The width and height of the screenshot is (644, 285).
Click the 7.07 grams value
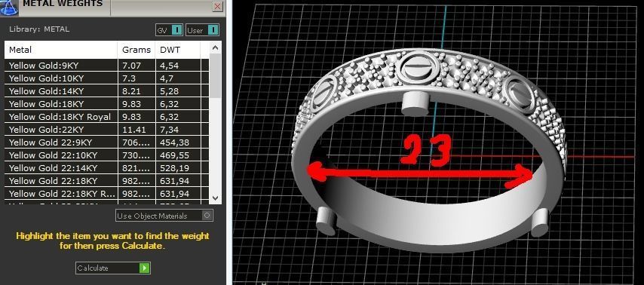pyautogui.click(x=131, y=66)
